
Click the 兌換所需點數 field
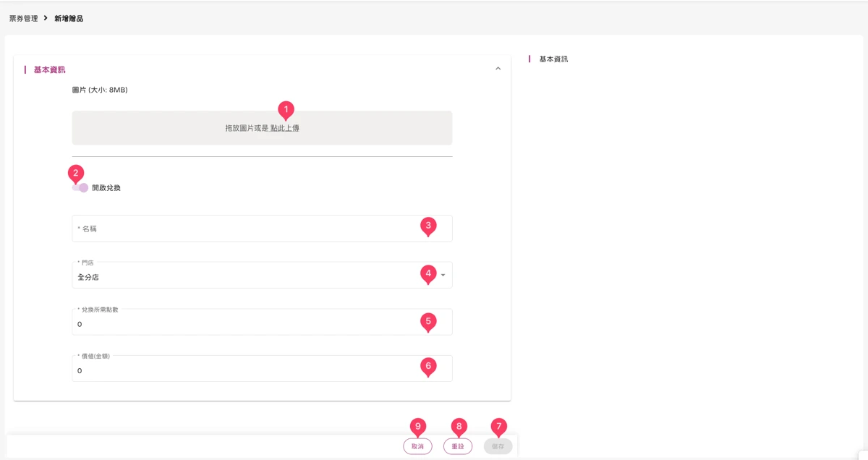[x=262, y=322]
